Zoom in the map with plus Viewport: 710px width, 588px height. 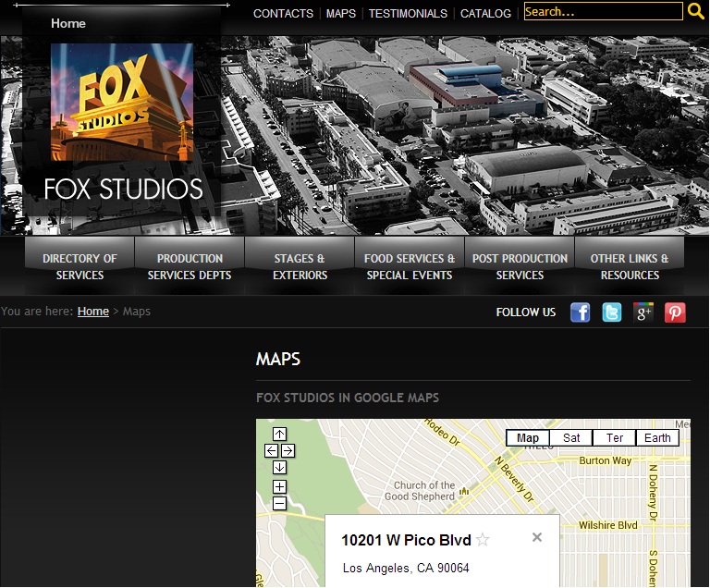click(x=279, y=486)
